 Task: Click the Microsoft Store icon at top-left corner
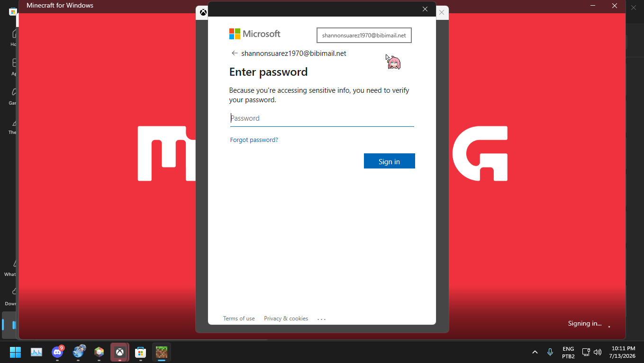[13, 11]
